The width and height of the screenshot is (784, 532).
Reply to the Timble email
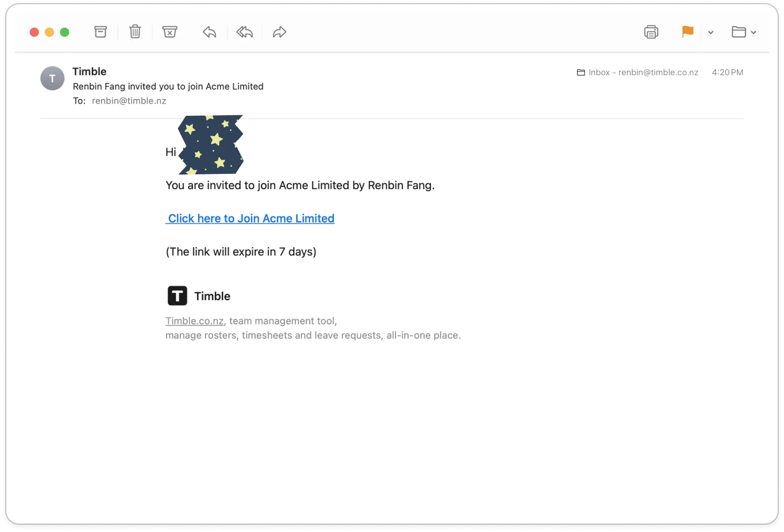(x=210, y=32)
